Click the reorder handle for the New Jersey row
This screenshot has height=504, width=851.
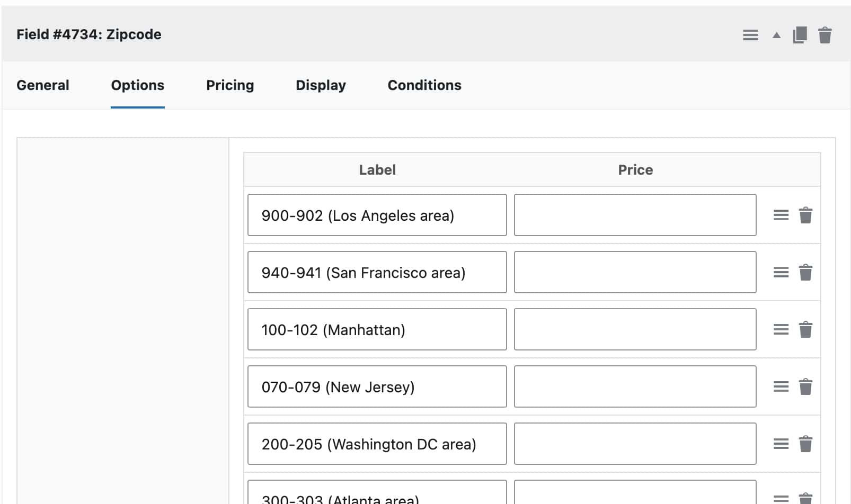tap(781, 386)
